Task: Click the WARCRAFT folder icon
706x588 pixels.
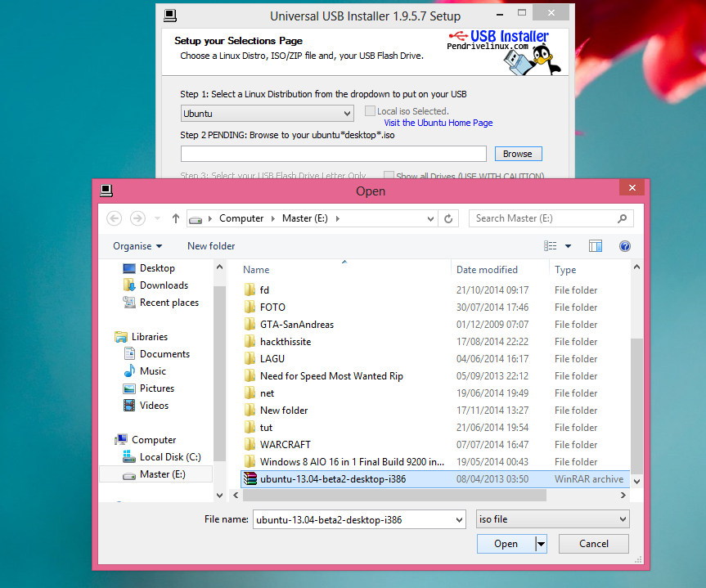Action: click(x=250, y=444)
